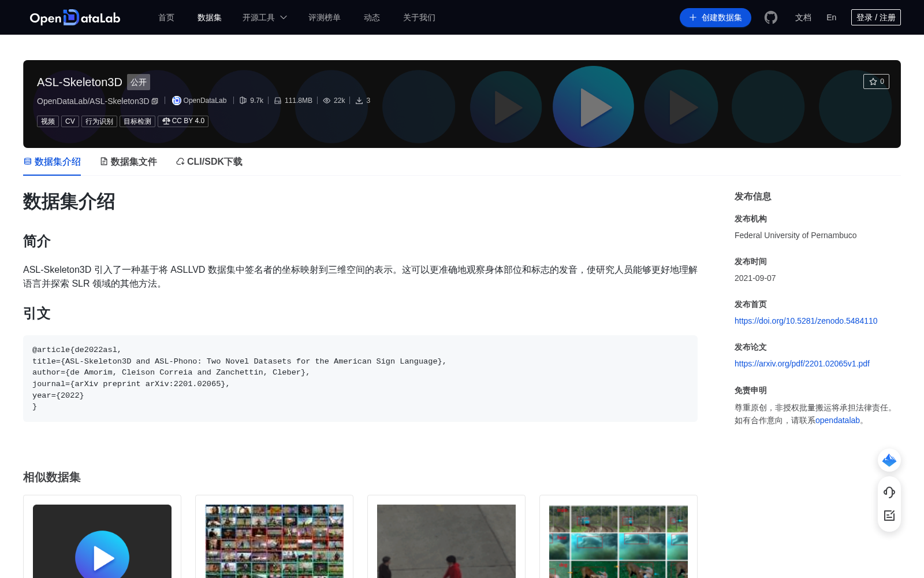Expand the 开源工具 dropdown menu
Image resolution: width=924 pixels, height=578 pixels.
(264, 17)
